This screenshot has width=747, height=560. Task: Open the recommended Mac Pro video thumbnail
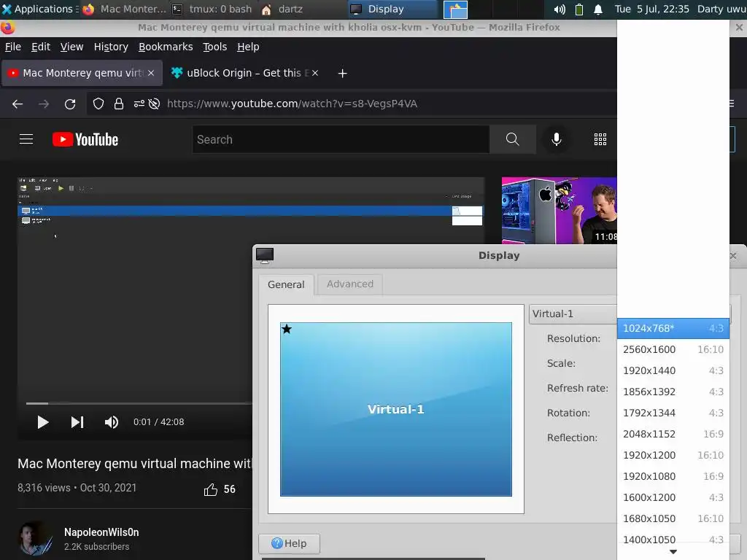(x=560, y=211)
